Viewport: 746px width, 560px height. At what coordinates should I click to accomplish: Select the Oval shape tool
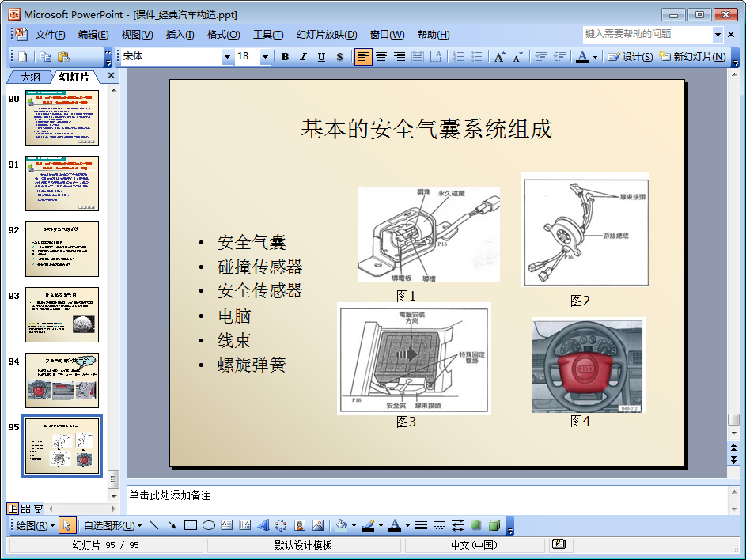(208, 525)
